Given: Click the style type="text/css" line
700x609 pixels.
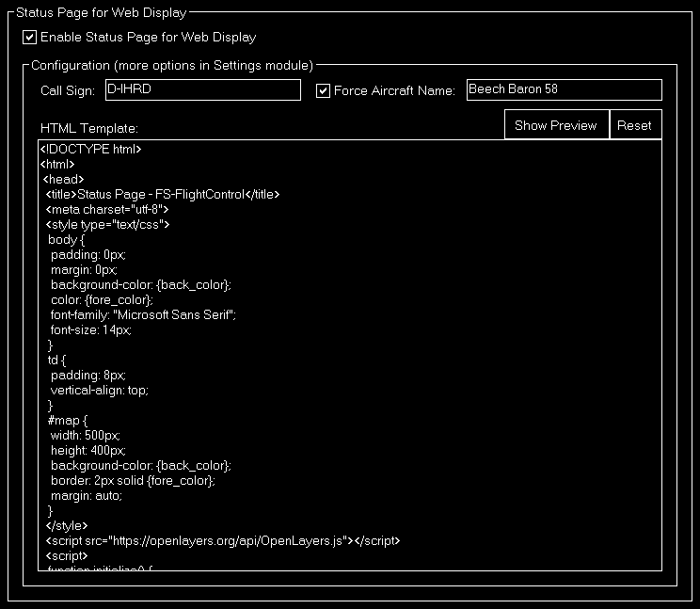Looking at the screenshot, I should click(x=107, y=225).
